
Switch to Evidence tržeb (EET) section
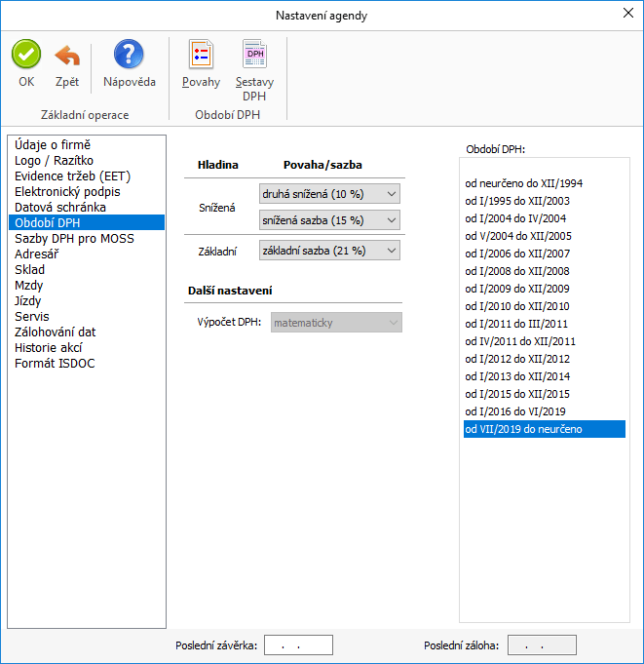[x=72, y=176]
